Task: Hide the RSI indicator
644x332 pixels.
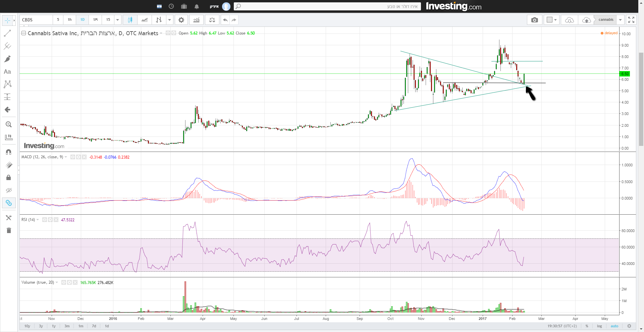Action: coord(45,220)
